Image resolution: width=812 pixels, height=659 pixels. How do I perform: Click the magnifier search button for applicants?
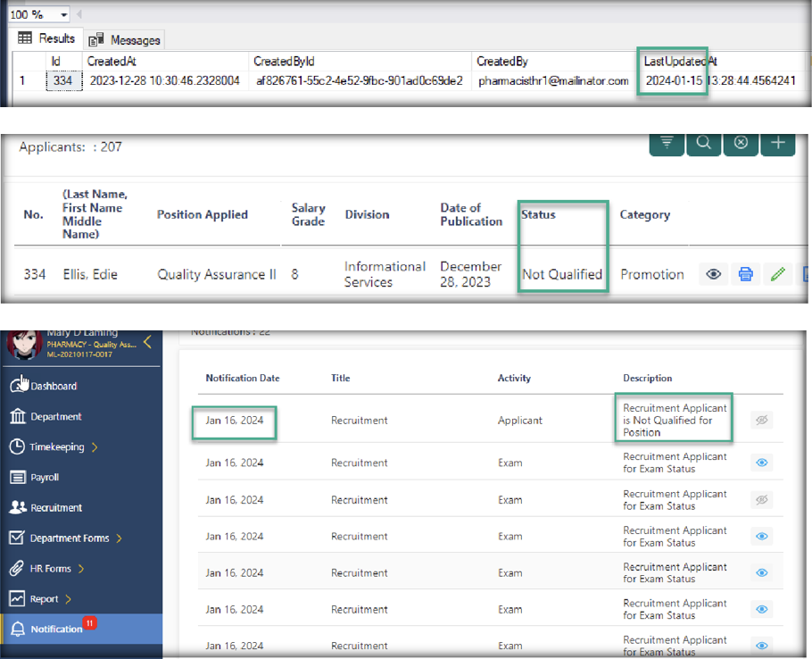pos(704,144)
